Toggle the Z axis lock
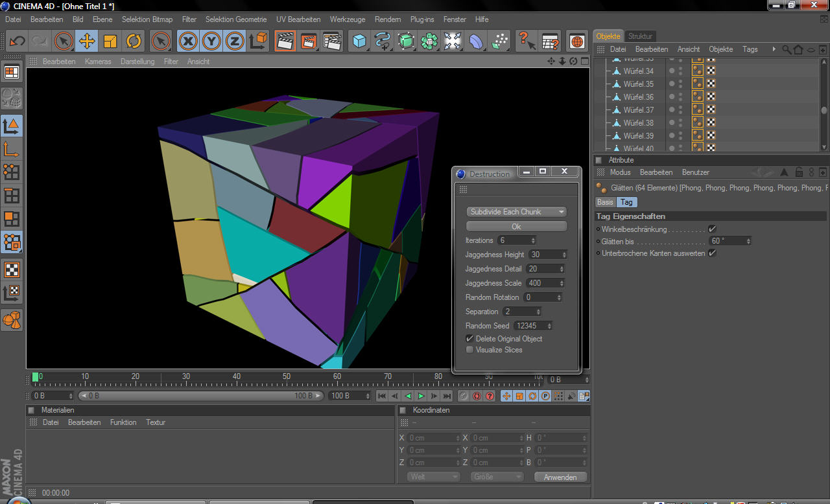 pyautogui.click(x=235, y=41)
